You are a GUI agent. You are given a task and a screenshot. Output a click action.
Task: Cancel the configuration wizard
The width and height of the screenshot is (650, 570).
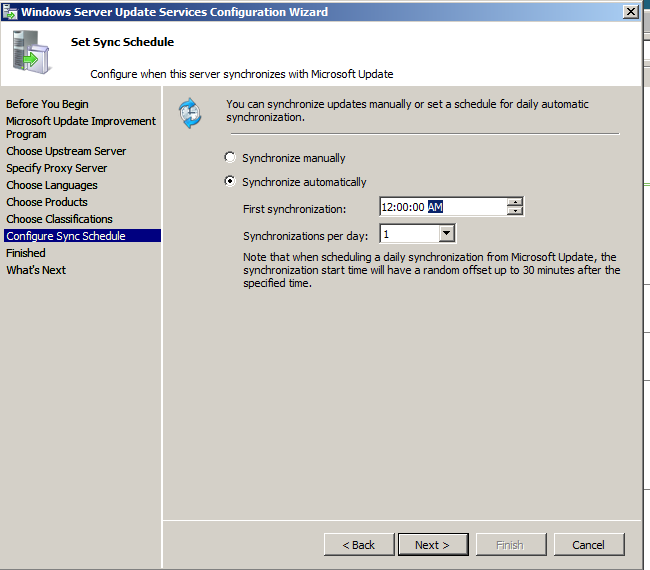589,544
